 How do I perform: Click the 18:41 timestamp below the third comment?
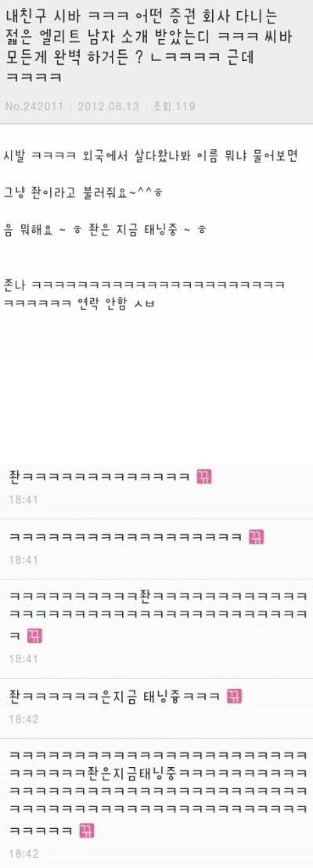click(x=23, y=658)
